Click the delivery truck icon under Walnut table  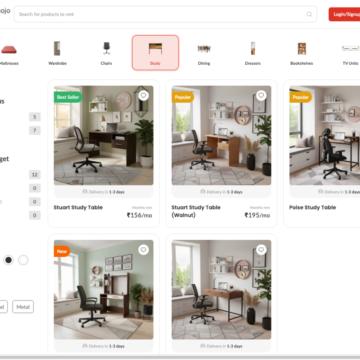click(203, 192)
